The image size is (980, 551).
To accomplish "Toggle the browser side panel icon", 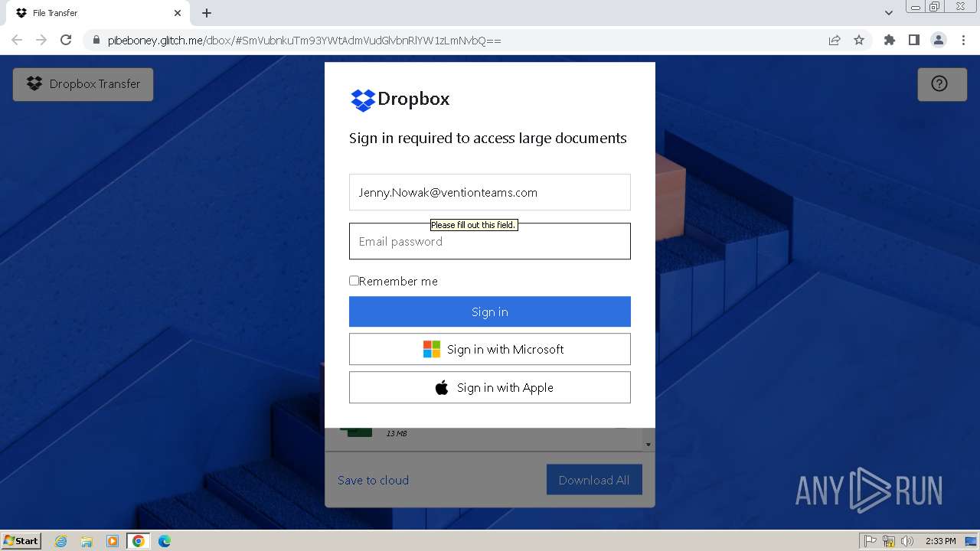I will click(x=913, y=40).
